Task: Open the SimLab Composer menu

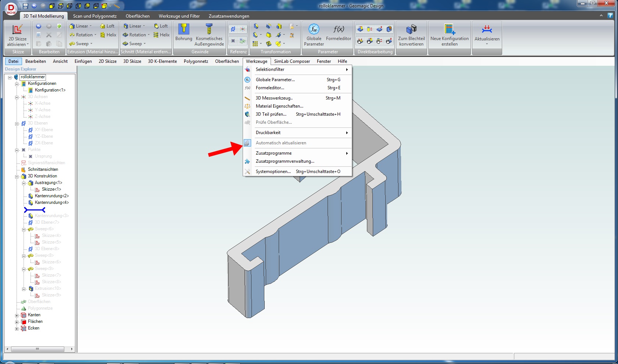Action: click(292, 61)
